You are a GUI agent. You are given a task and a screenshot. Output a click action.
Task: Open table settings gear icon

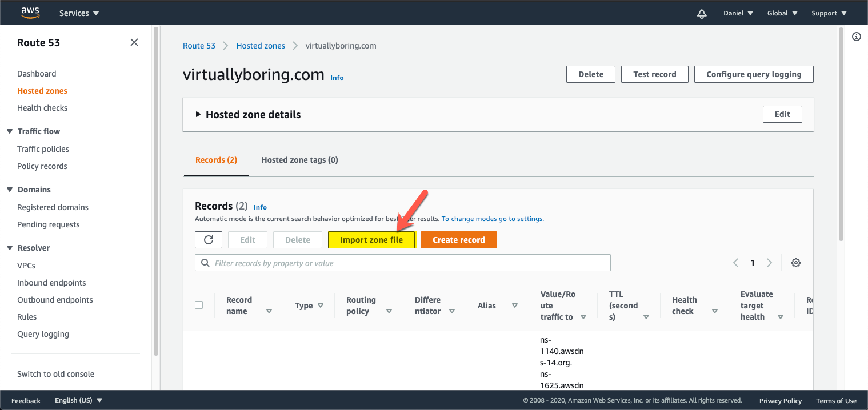[796, 263]
